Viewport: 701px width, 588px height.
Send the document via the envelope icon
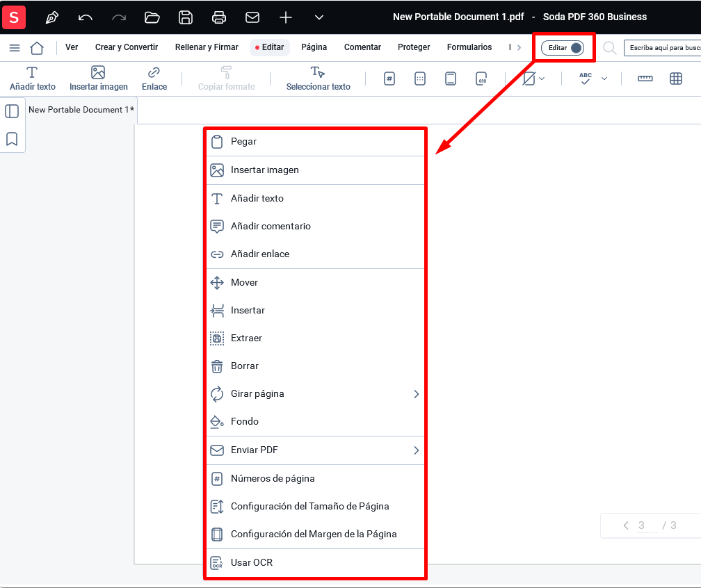(x=252, y=17)
